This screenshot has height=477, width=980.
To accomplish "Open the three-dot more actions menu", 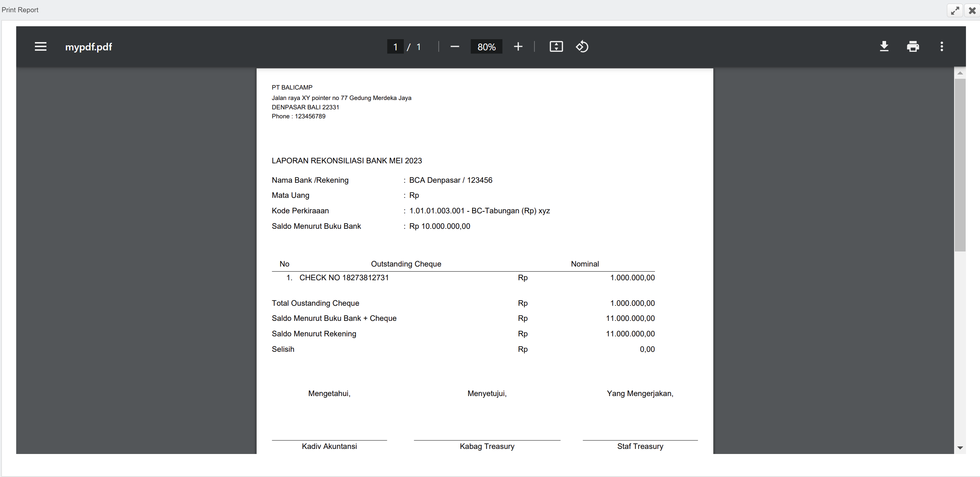I will click(x=941, y=46).
